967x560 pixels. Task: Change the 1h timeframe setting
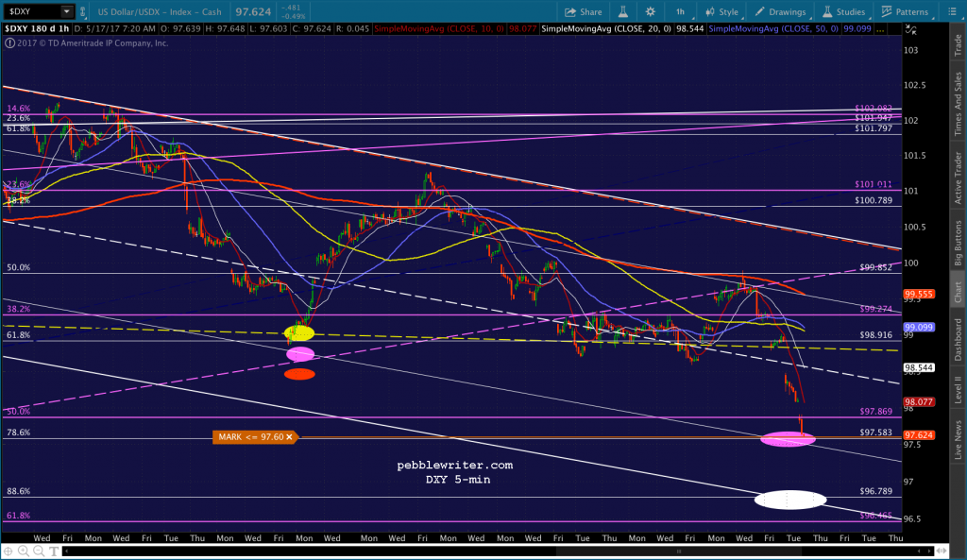[x=681, y=12]
